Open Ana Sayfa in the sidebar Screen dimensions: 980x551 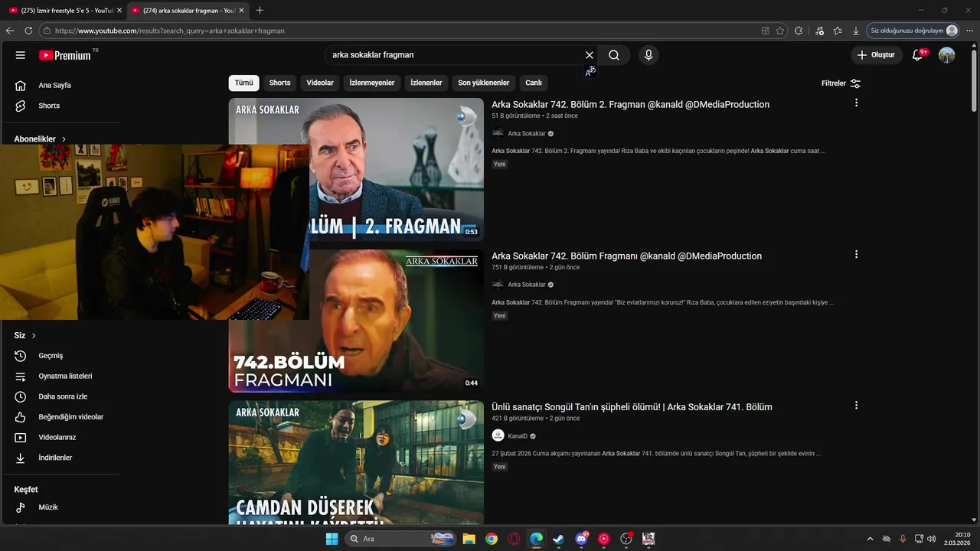(54, 85)
